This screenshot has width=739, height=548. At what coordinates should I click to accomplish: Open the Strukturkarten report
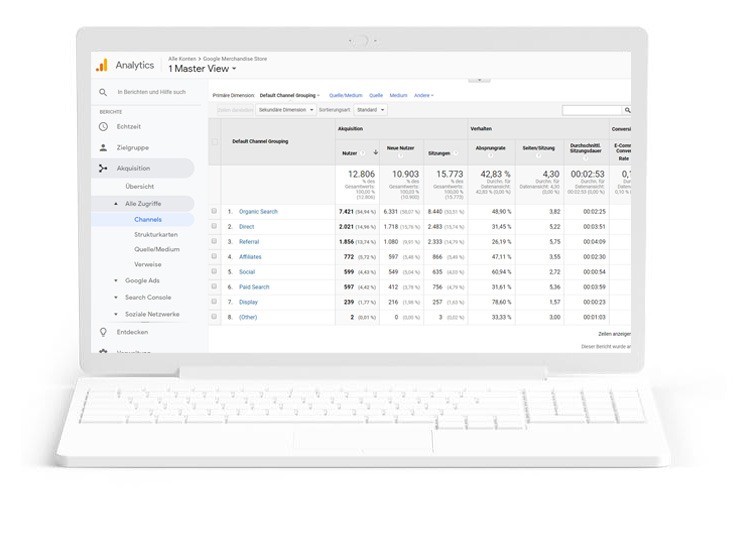click(x=156, y=235)
